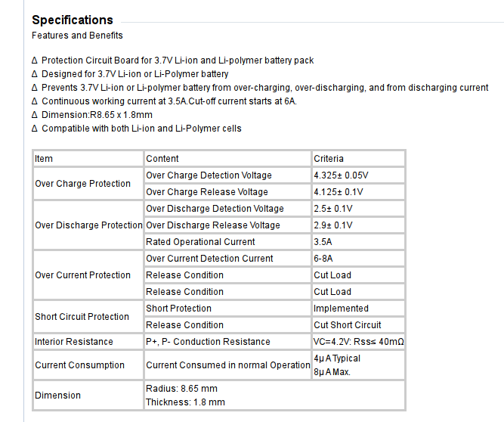Click the 'Content' table header cell
Screen dimensions: 504x422
point(227,159)
